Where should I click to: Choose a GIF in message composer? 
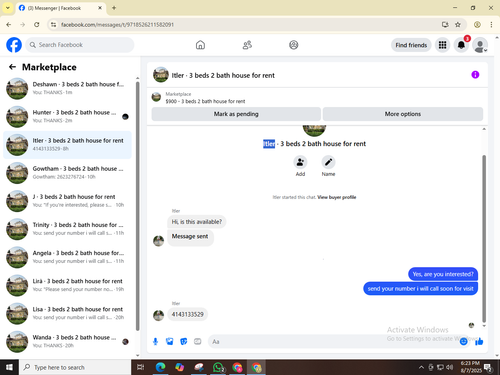click(198, 341)
